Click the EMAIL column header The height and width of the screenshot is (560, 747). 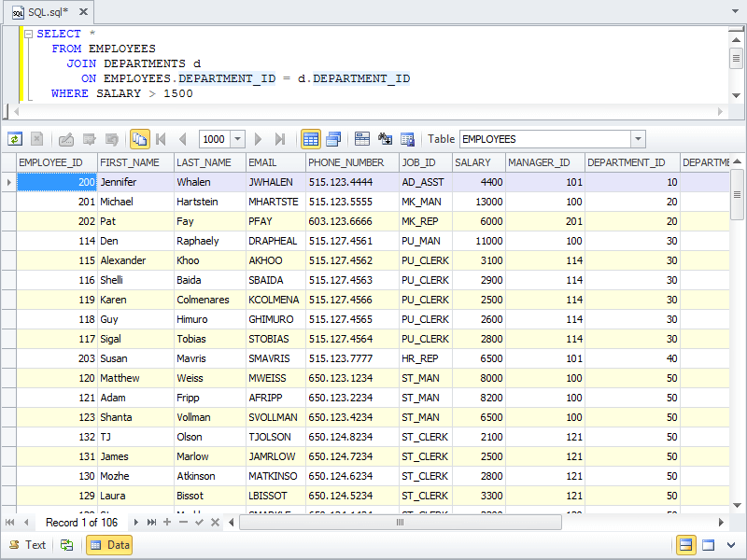(x=275, y=162)
